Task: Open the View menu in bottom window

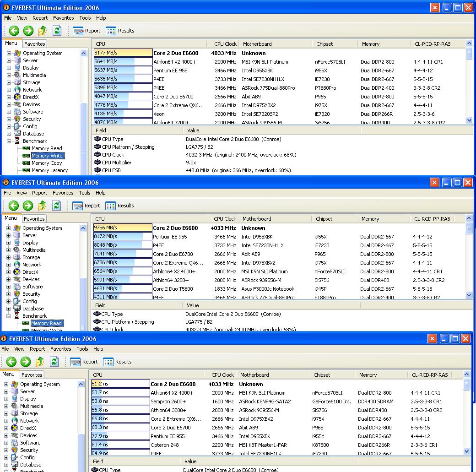Action: (19, 349)
